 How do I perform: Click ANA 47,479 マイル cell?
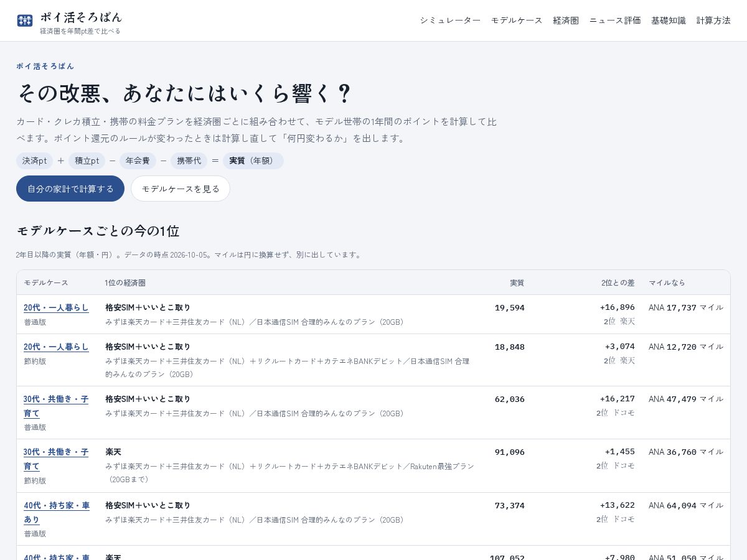coord(686,399)
